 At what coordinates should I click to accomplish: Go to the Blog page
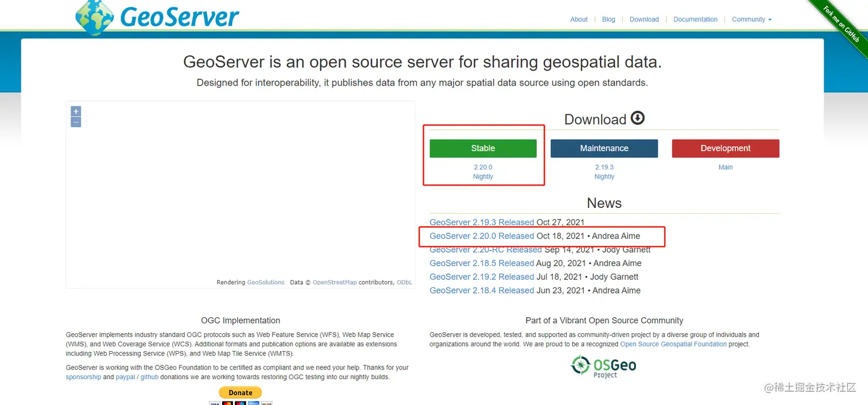coord(609,20)
